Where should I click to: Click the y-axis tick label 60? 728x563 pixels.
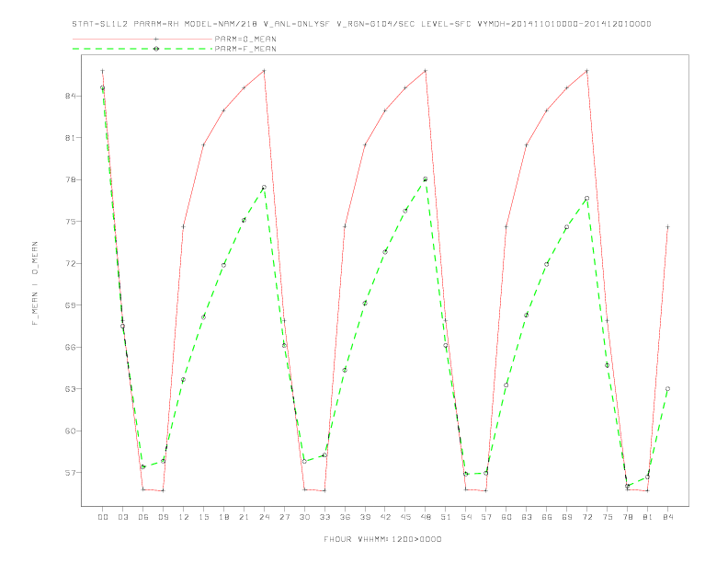[70, 431]
